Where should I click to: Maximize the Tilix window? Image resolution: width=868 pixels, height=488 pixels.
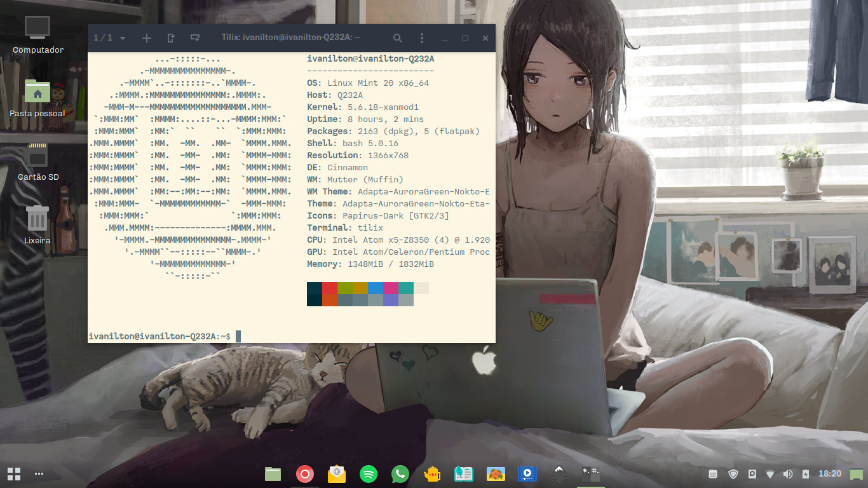(x=465, y=38)
